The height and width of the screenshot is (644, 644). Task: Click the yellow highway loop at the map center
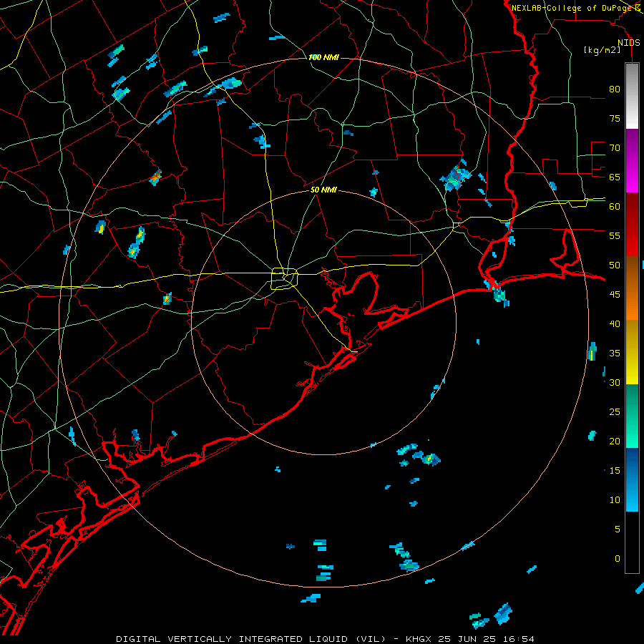285,278
